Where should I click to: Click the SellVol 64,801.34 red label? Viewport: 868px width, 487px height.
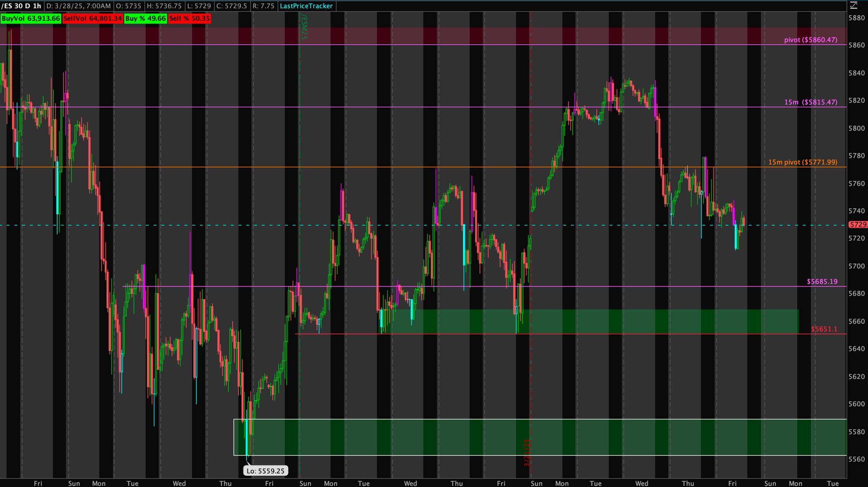(x=92, y=19)
